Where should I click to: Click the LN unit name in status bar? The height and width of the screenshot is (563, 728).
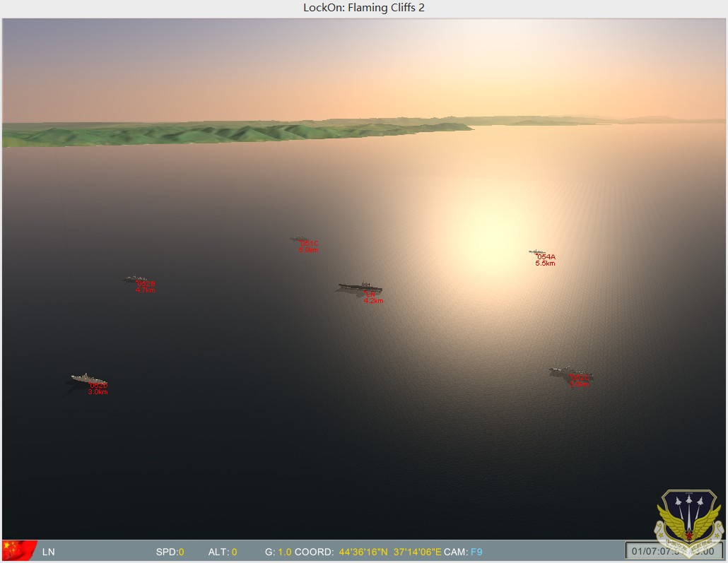[x=48, y=552]
